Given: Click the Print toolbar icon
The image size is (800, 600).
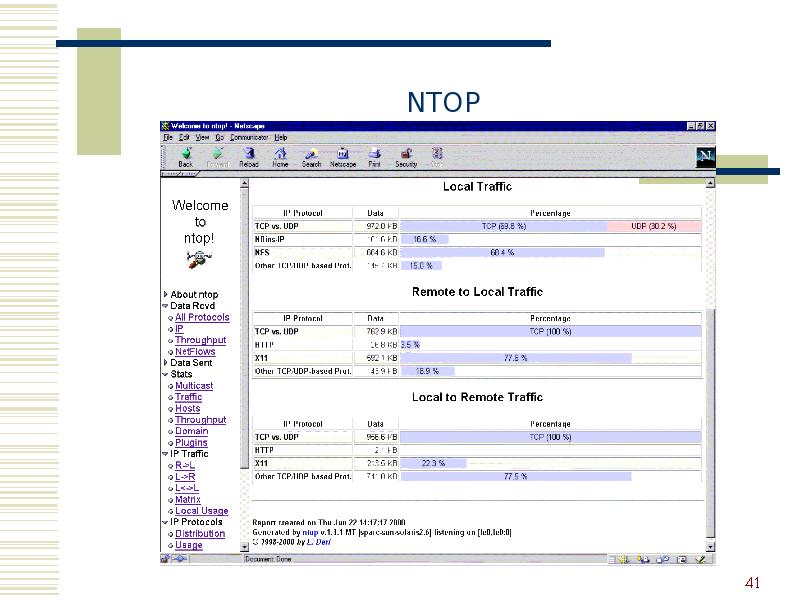Looking at the screenshot, I should point(374,156).
